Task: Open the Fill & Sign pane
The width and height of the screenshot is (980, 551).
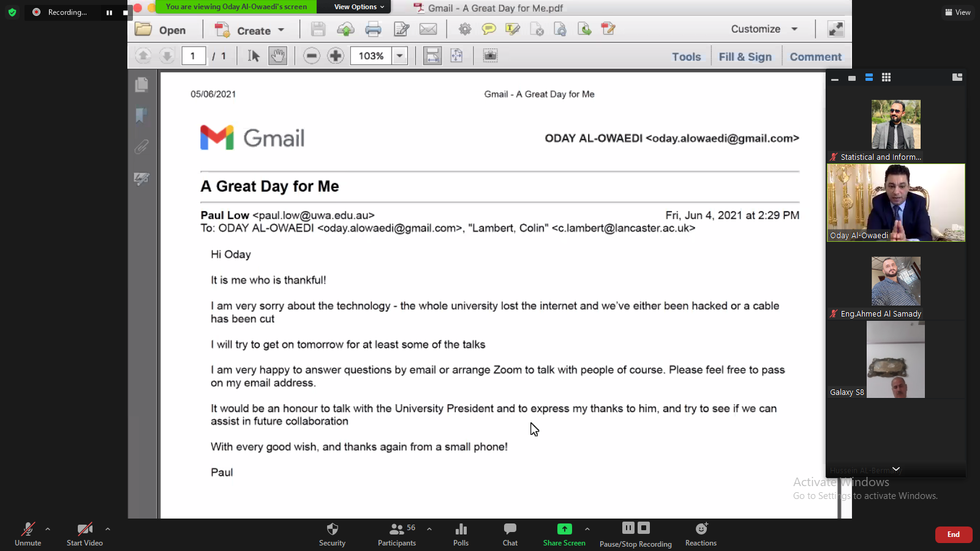Action: click(745, 57)
